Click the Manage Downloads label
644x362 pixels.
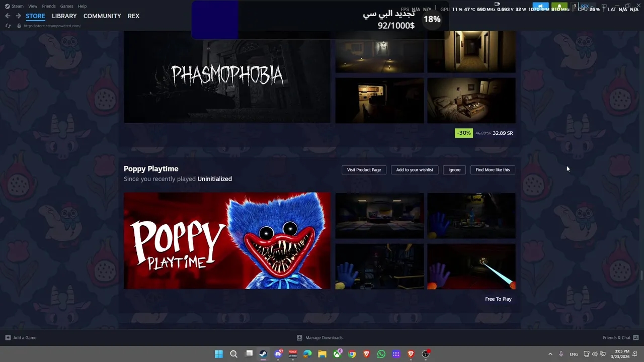(324, 338)
